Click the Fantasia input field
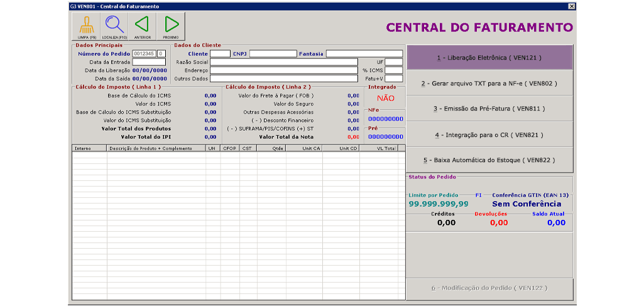The height and width of the screenshot is (306, 644). pos(364,54)
